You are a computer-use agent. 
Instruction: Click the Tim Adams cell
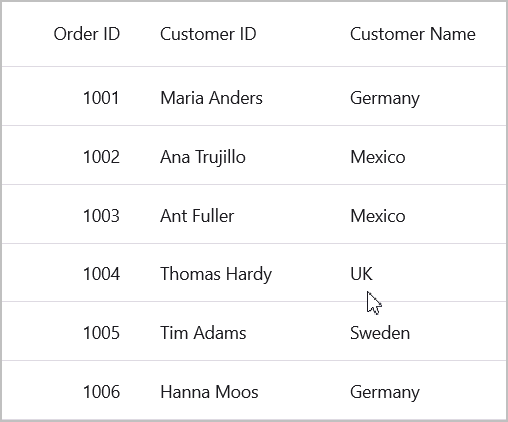[x=203, y=333]
